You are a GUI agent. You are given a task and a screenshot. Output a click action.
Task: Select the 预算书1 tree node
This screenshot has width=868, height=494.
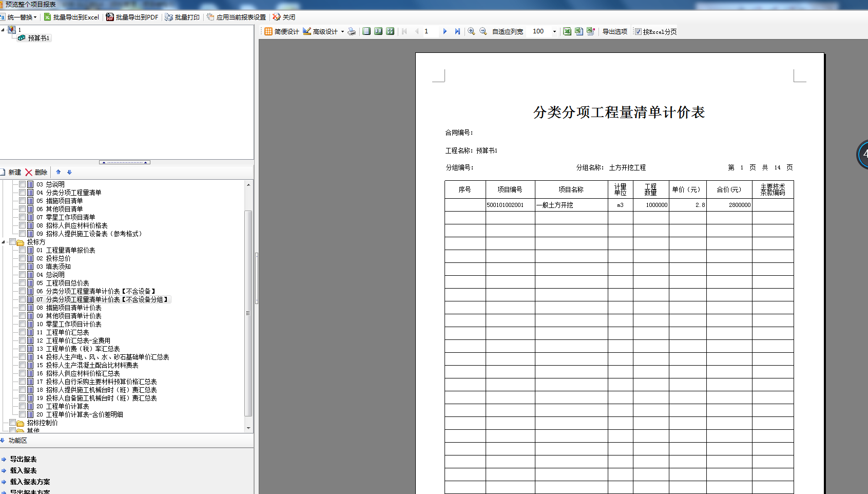[x=38, y=38]
